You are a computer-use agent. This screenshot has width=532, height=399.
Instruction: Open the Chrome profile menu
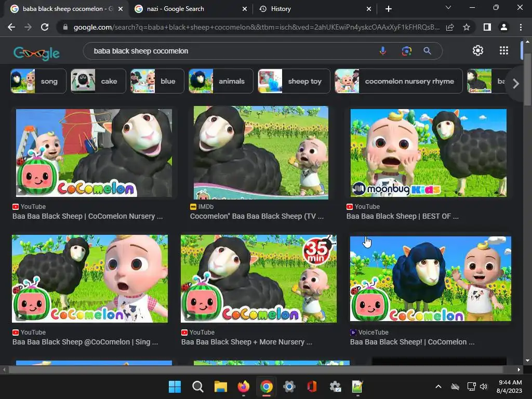coord(504,27)
